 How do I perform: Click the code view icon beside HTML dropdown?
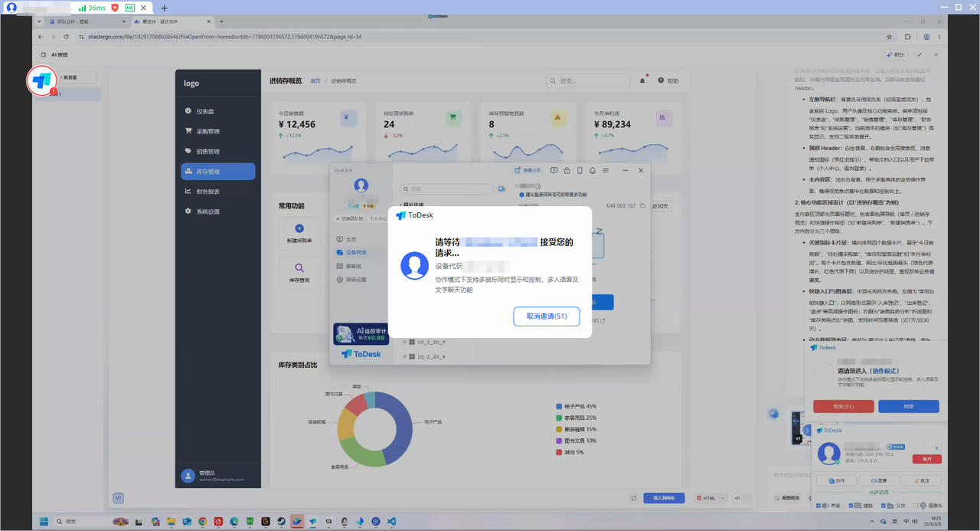[737, 498]
